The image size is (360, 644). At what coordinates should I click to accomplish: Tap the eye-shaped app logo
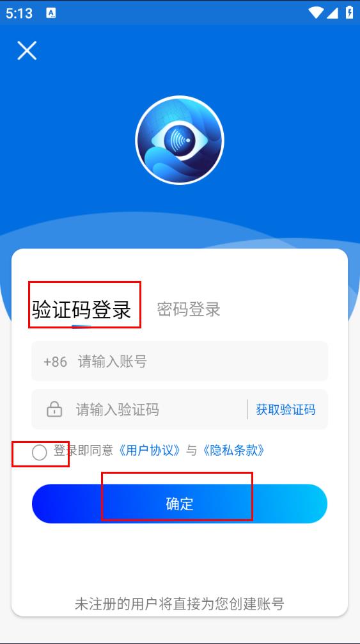tap(180, 140)
